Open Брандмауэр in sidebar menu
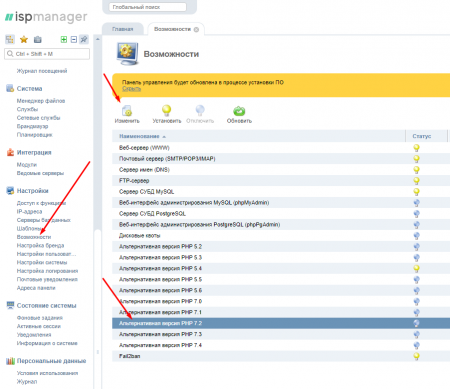Screen dimensions: 450x389 point(32,126)
